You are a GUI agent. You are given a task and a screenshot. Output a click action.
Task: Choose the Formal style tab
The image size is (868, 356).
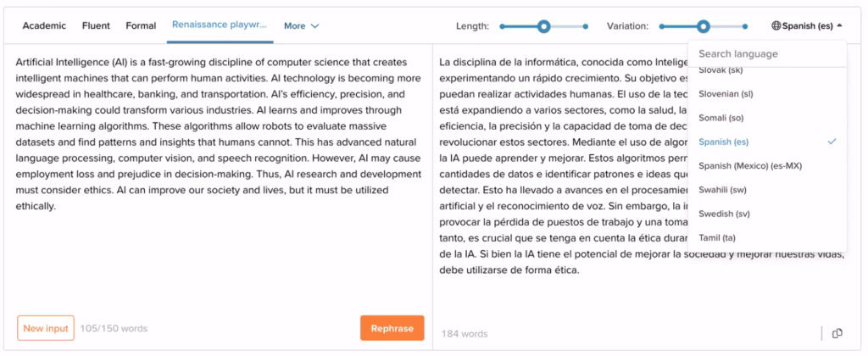click(x=141, y=26)
